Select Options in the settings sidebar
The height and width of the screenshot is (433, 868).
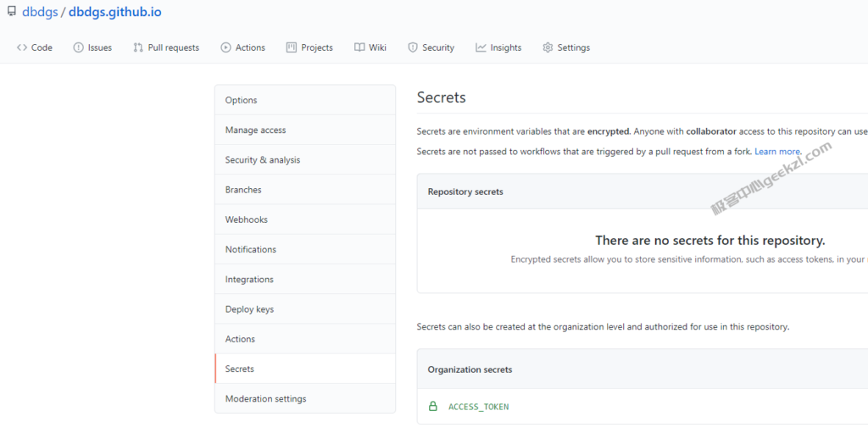click(x=305, y=100)
